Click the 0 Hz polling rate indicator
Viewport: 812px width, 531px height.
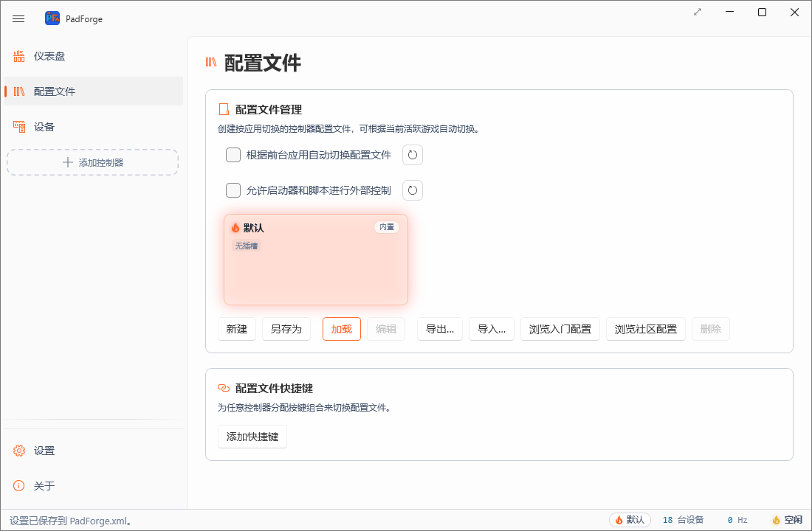(x=737, y=520)
